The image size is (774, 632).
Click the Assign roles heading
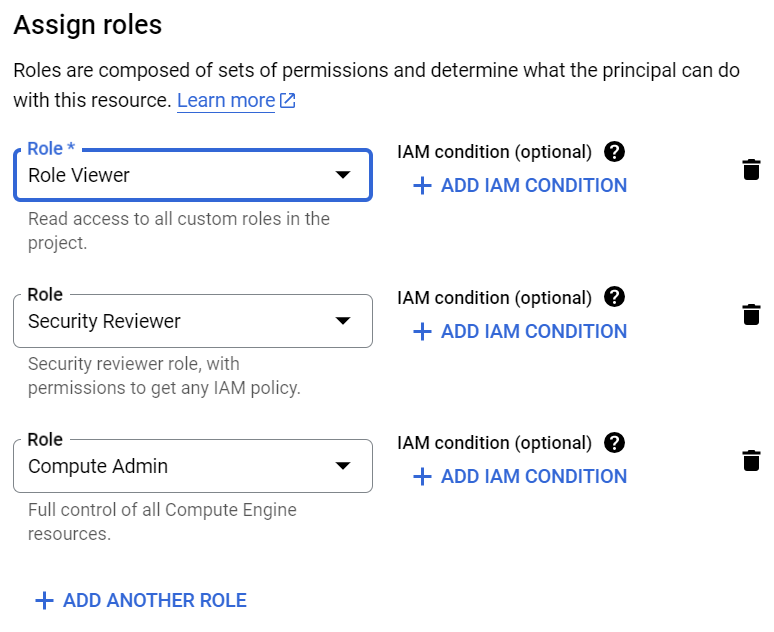pyautogui.click(x=88, y=24)
